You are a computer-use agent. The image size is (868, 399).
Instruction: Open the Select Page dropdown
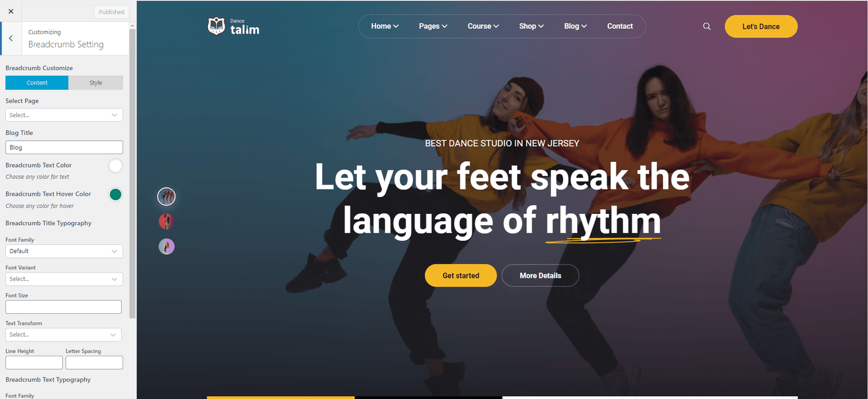pos(64,115)
